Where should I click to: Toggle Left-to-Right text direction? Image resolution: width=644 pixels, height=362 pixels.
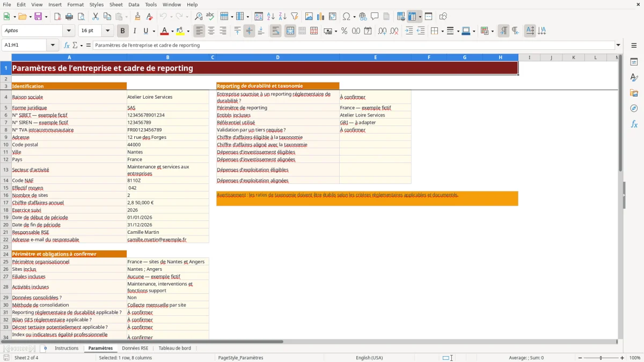503,31
